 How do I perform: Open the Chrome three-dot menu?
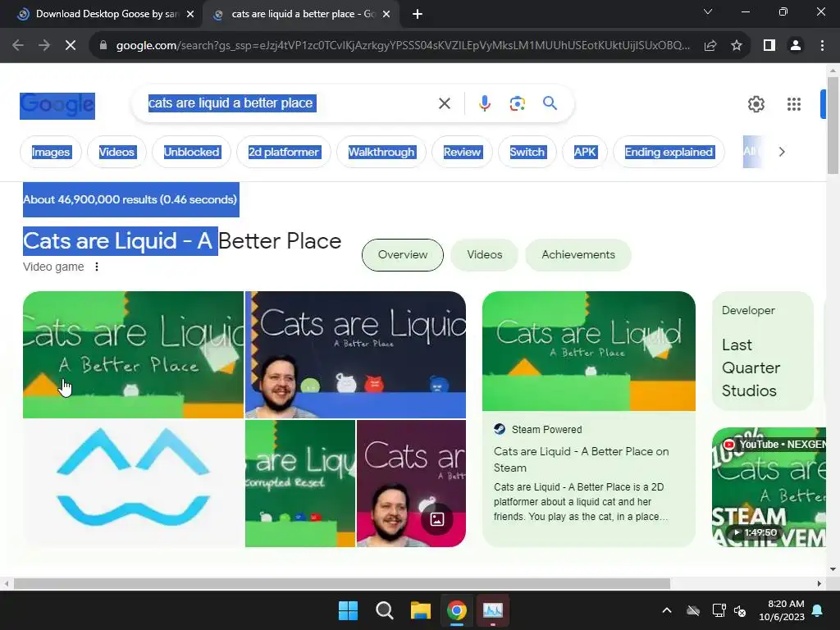point(822,46)
